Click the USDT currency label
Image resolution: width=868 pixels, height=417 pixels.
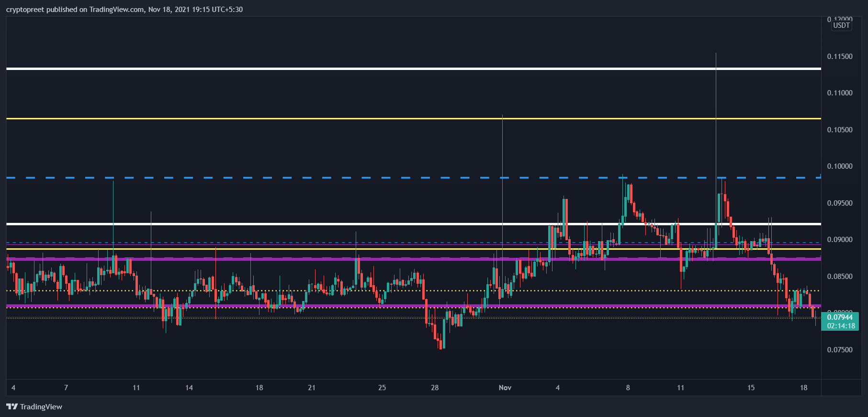point(841,25)
